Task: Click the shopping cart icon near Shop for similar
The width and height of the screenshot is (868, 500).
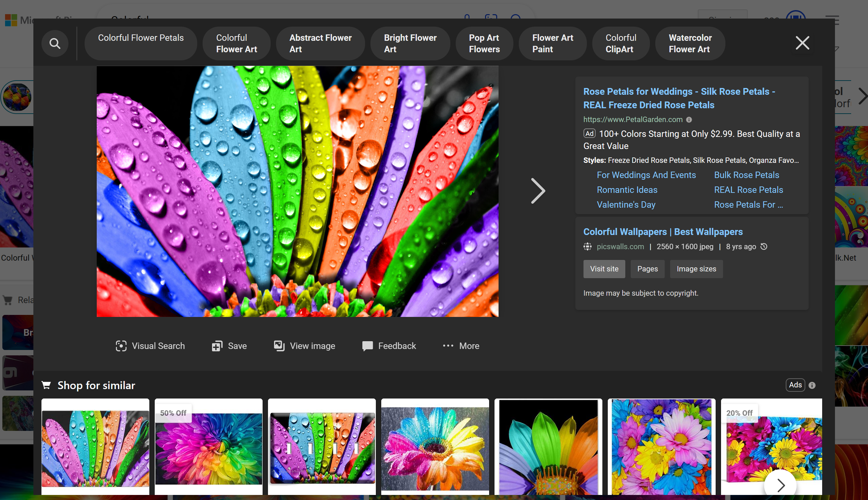Action: tap(47, 385)
